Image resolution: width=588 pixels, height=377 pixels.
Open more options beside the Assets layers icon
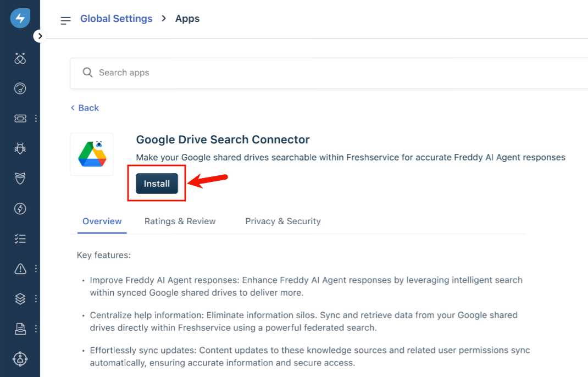pos(36,298)
